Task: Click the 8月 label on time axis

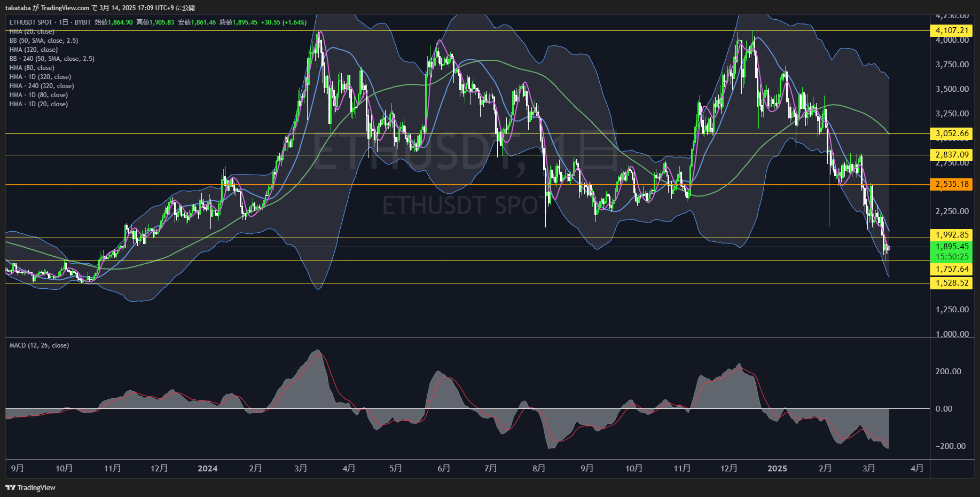Action: [539, 469]
